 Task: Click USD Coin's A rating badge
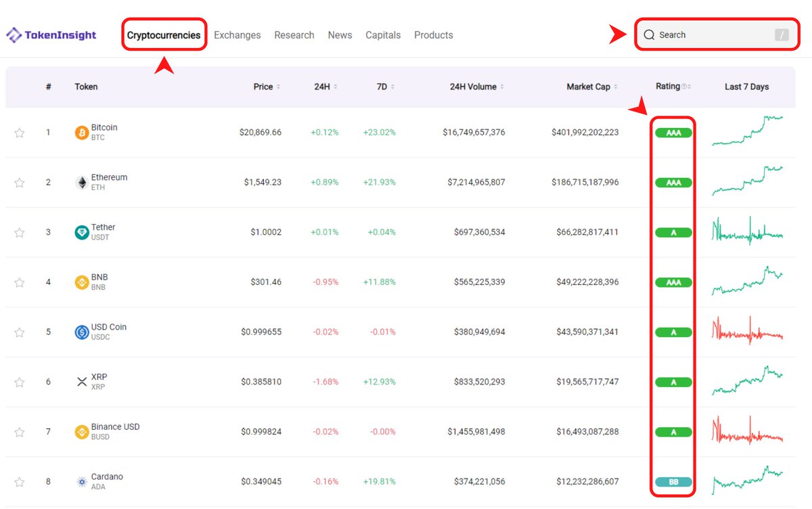coord(673,332)
